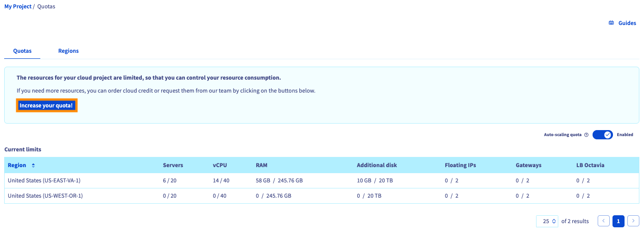Click the Quotas breadcrumb text
The image size is (644, 231).
pyautogui.click(x=46, y=6)
